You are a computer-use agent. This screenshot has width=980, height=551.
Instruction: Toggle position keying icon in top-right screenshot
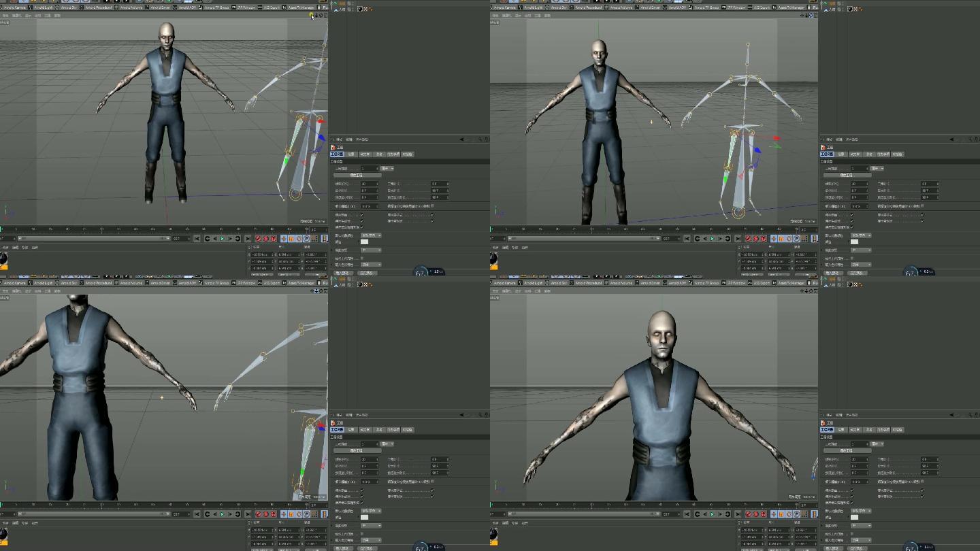[x=774, y=239]
